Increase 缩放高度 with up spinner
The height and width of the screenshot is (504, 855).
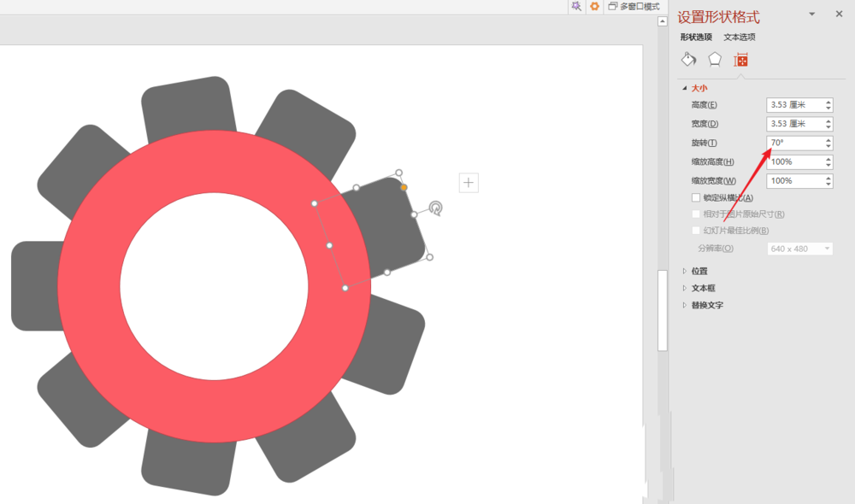click(828, 159)
